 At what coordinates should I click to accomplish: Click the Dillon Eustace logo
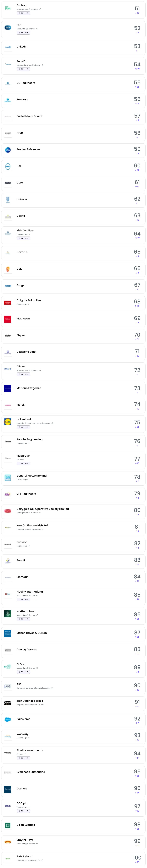click(8, 825)
